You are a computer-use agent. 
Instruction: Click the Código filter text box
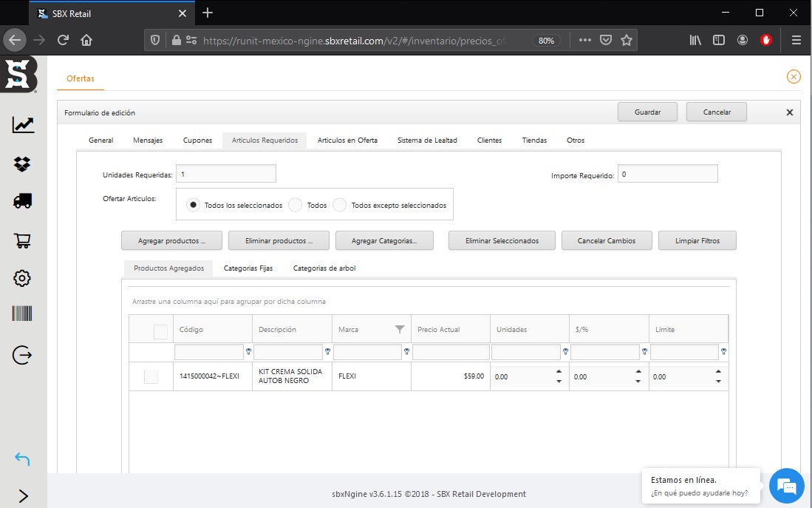pyautogui.click(x=209, y=352)
